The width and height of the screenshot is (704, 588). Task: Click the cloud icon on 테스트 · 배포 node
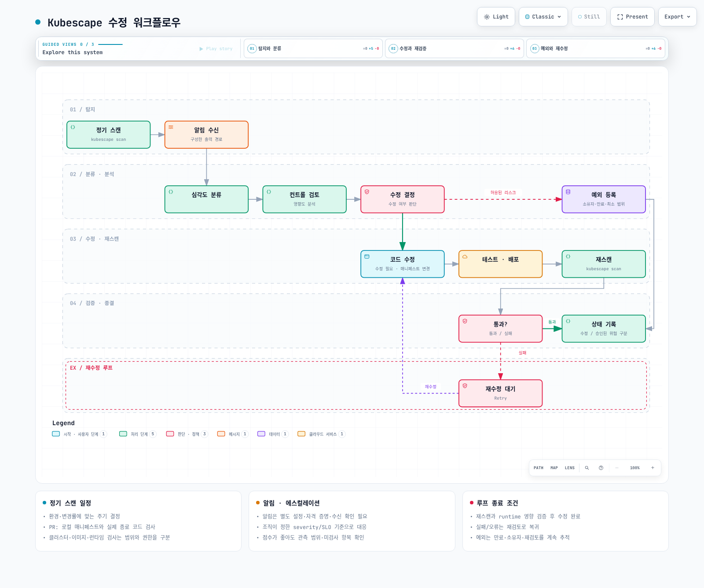pos(465,257)
